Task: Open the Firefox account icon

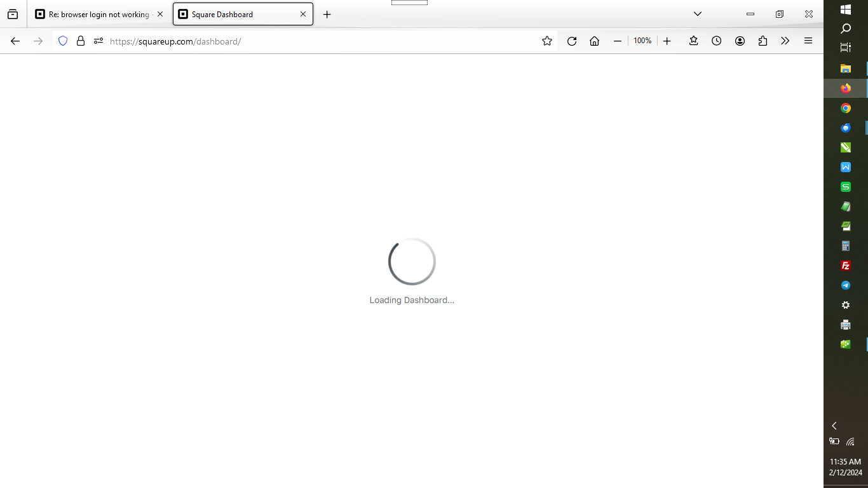Action: click(740, 41)
